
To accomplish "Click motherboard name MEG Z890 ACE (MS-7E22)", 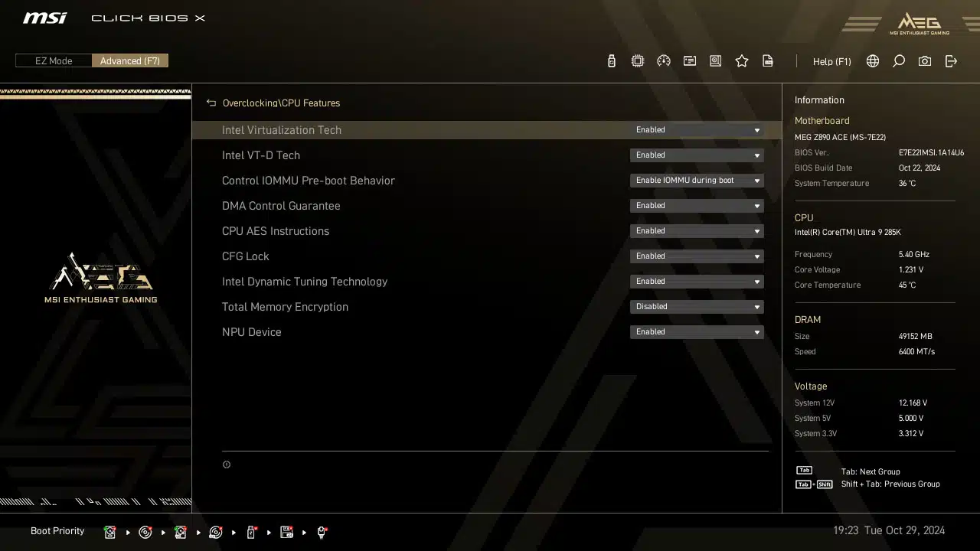I will click(x=840, y=137).
